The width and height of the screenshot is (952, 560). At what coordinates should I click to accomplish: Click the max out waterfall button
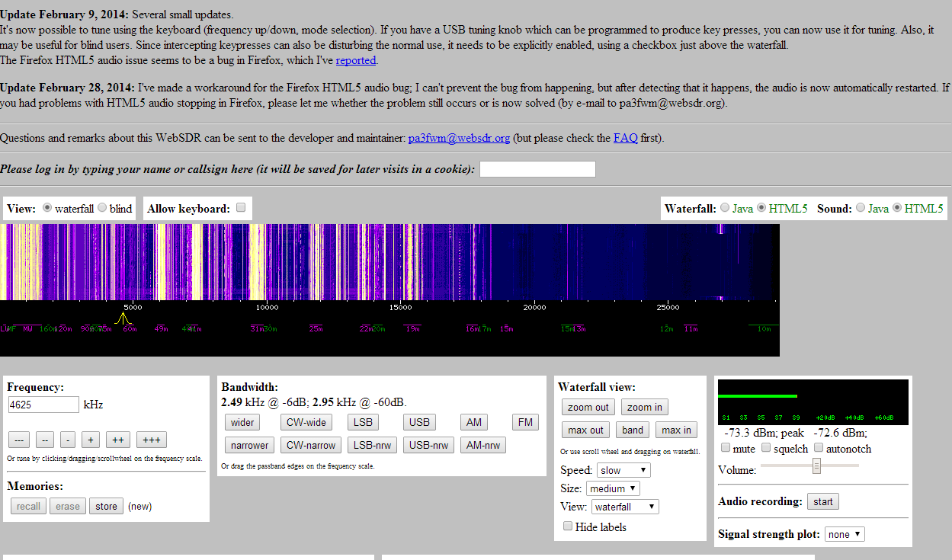pos(585,430)
